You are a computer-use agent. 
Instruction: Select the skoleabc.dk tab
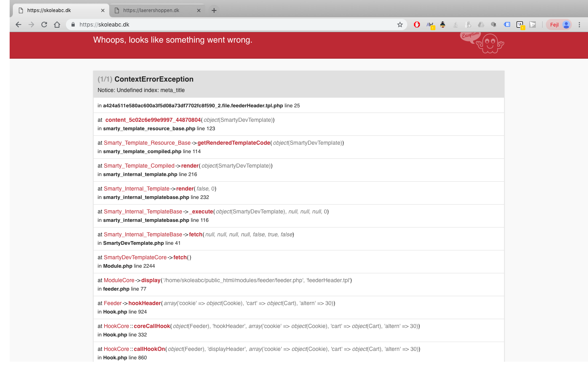pos(61,10)
